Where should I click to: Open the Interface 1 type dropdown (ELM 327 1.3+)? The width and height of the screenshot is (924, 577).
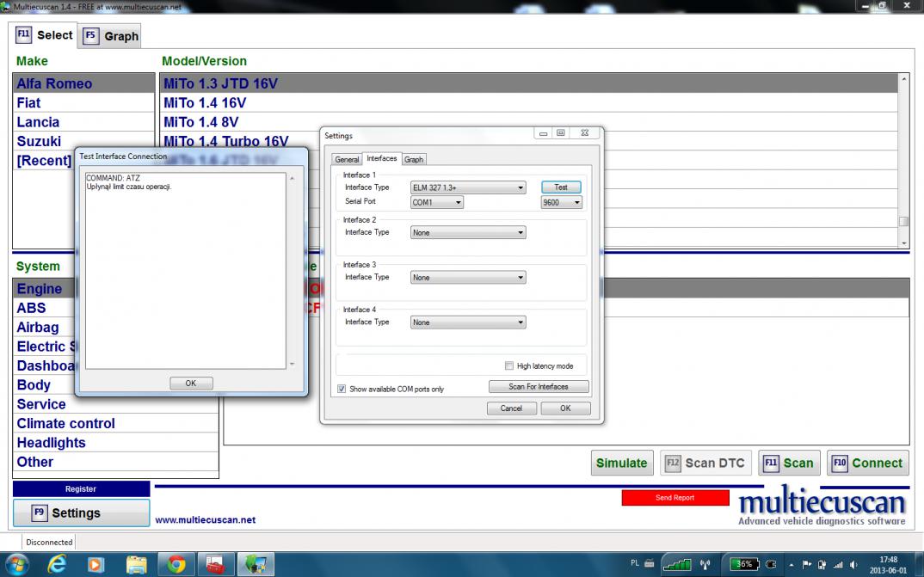[468, 187]
